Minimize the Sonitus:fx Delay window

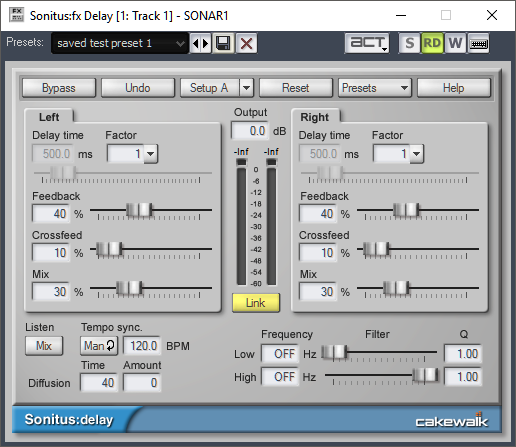tap(401, 15)
